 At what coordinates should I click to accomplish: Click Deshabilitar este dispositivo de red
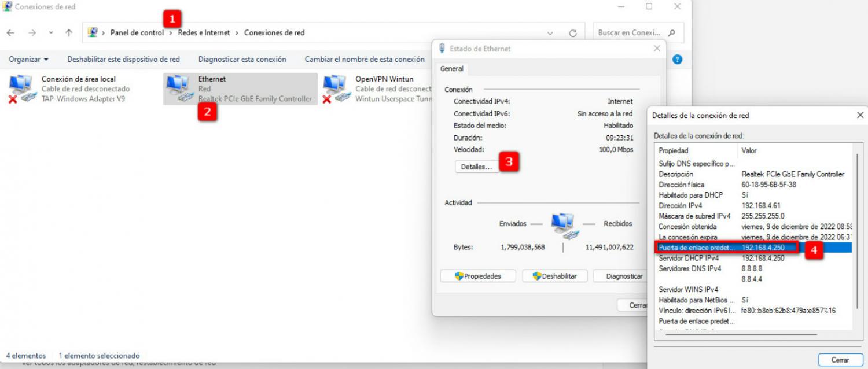pyautogui.click(x=123, y=59)
